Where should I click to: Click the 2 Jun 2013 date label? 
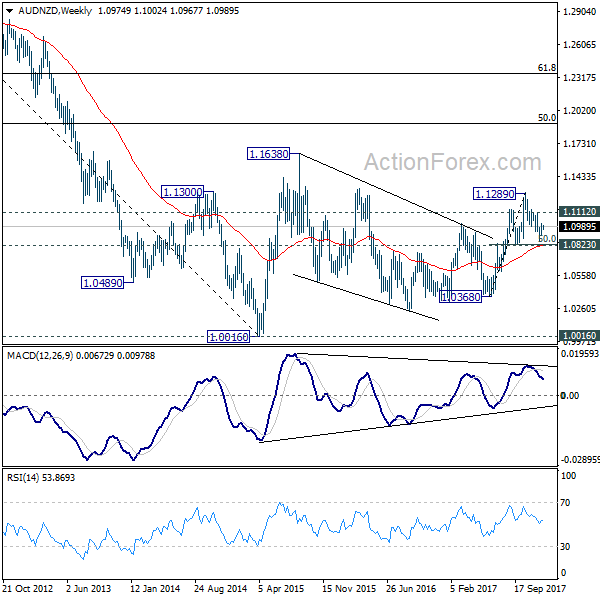pyautogui.click(x=88, y=588)
